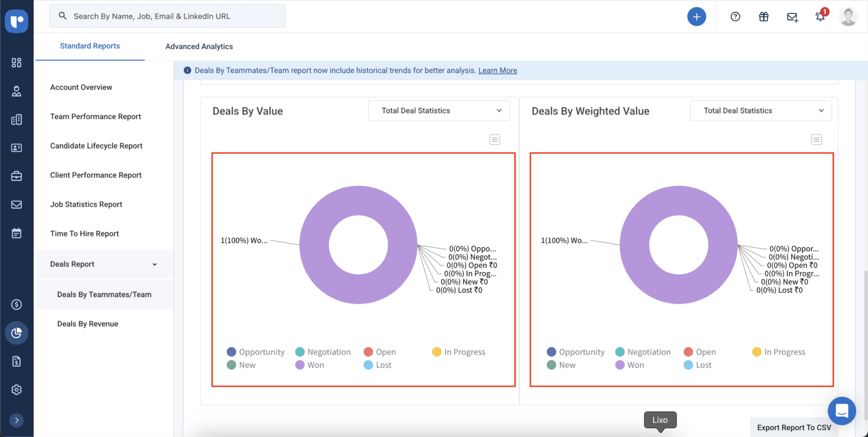
Task: Open the Invoices icon in the sidebar
Action: tap(17, 361)
